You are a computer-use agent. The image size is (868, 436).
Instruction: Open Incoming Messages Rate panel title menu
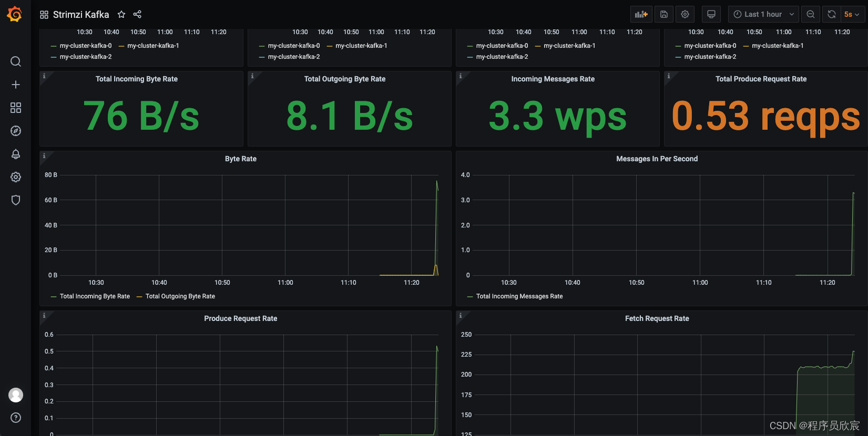(x=553, y=79)
